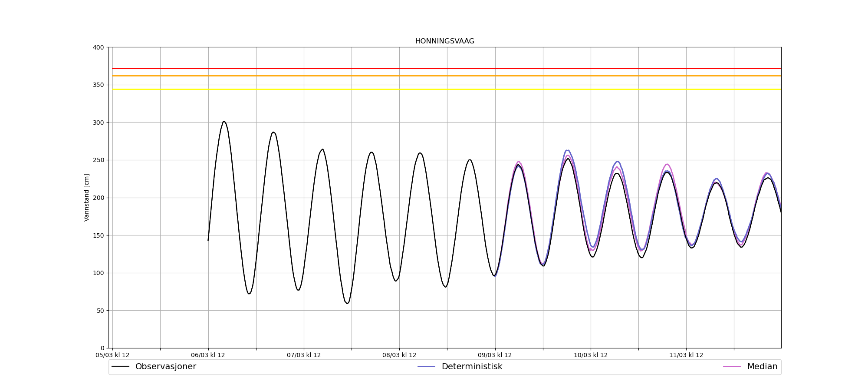The image size is (868, 391).
Task: Click the 05/03 kl 12 x-axis label
Action: pos(112,355)
